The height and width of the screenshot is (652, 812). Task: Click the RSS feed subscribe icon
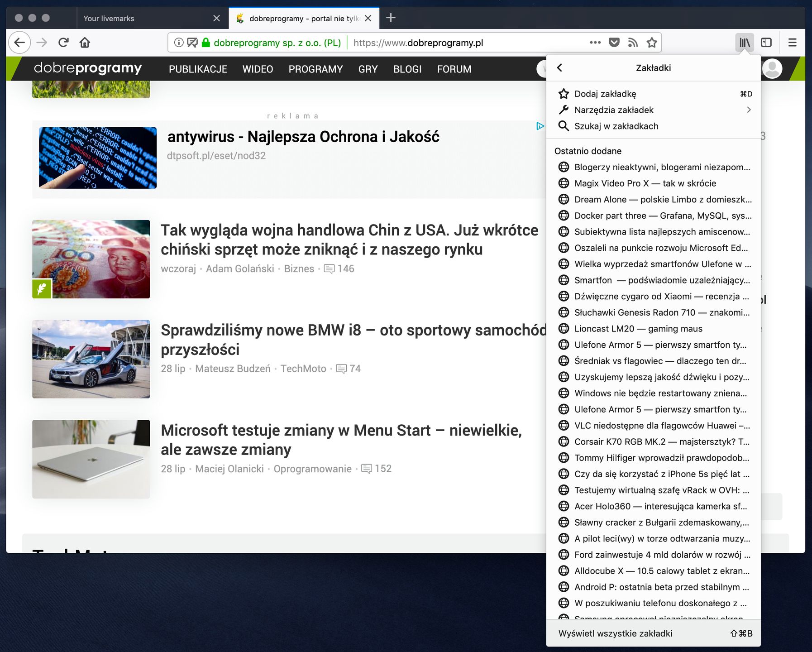(x=633, y=43)
